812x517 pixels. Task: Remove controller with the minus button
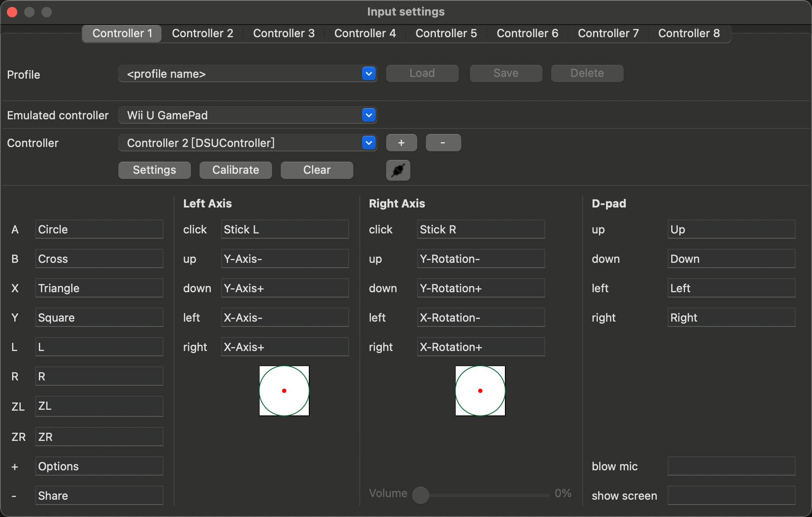pos(443,143)
